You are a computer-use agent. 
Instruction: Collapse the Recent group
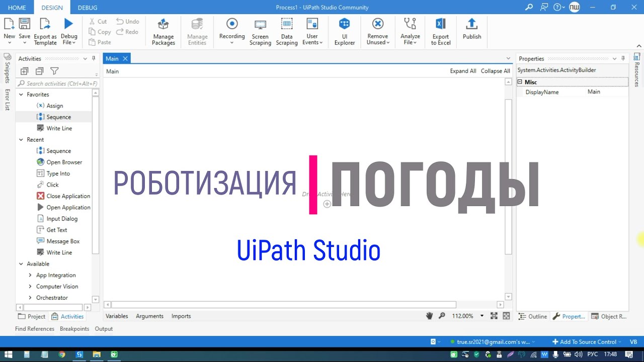[x=21, y=140]
